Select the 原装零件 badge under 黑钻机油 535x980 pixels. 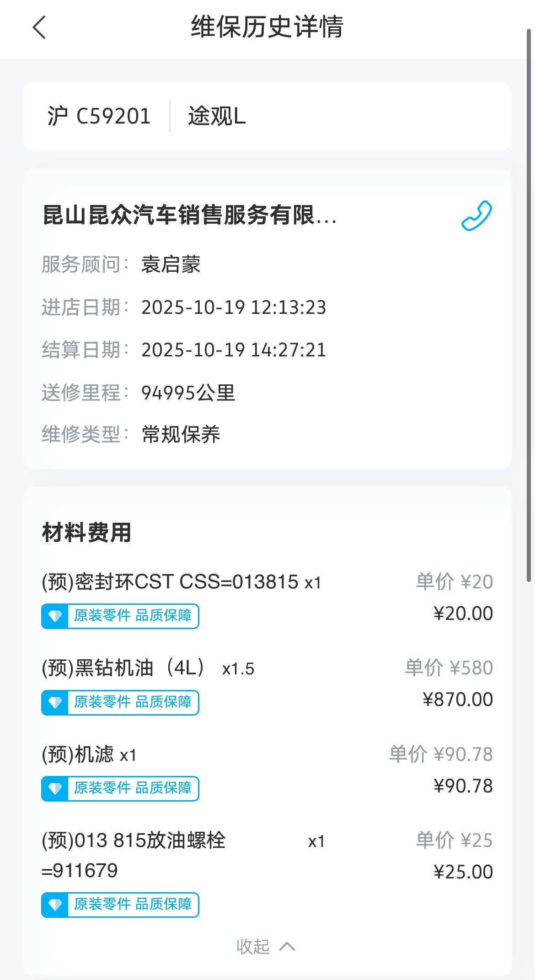click(133, 702)
